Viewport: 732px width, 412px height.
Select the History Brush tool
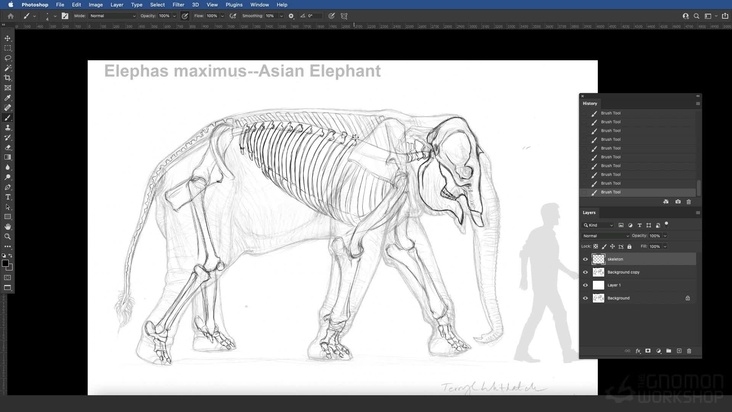pyautogui.click(x=7, y=138)
